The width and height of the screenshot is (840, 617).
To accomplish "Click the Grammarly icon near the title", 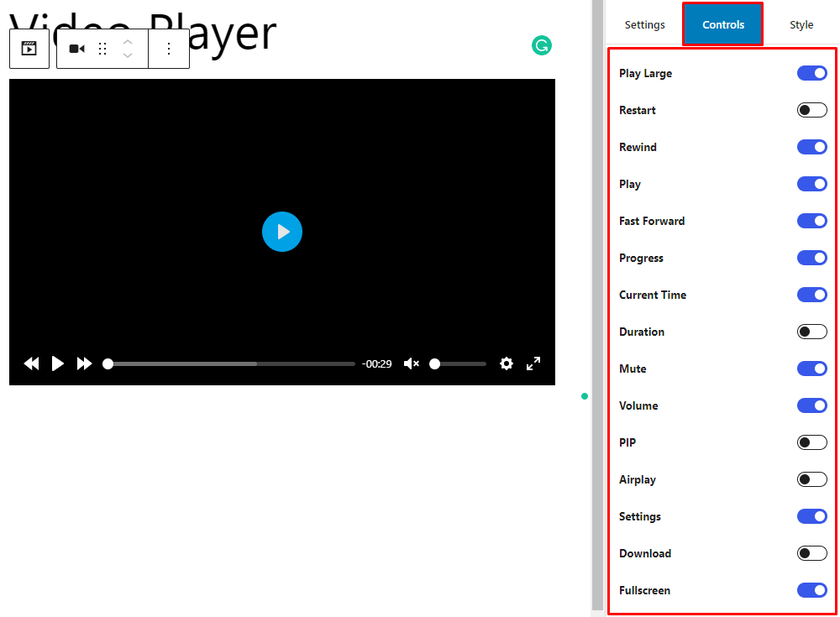I will point(542,45).
